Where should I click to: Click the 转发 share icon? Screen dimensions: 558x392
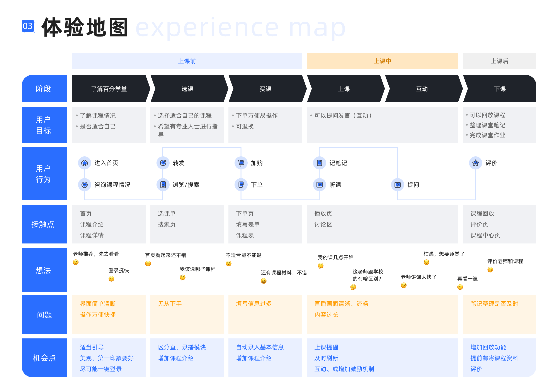tap(163, 163)
